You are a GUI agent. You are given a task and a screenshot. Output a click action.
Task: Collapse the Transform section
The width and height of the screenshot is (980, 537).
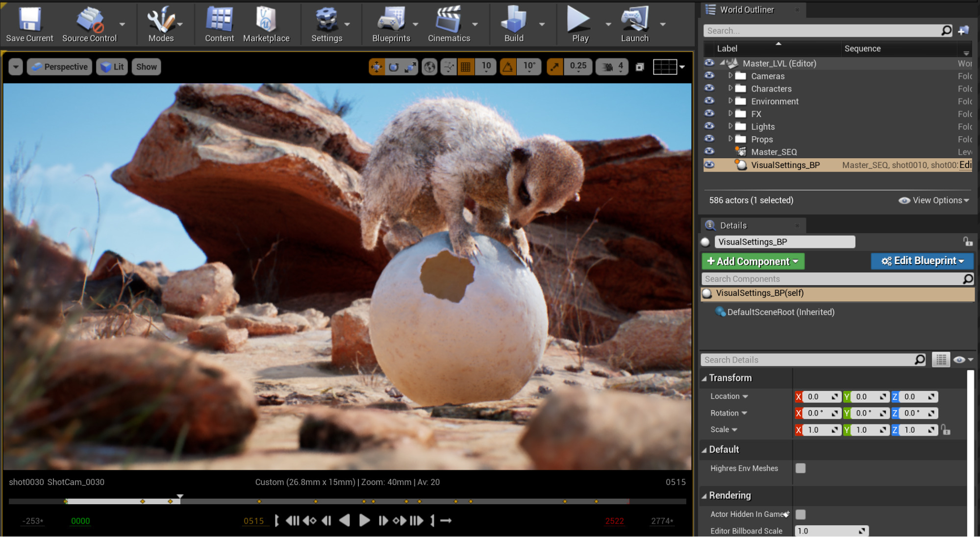pyautogui.click(x=704, y=378)
